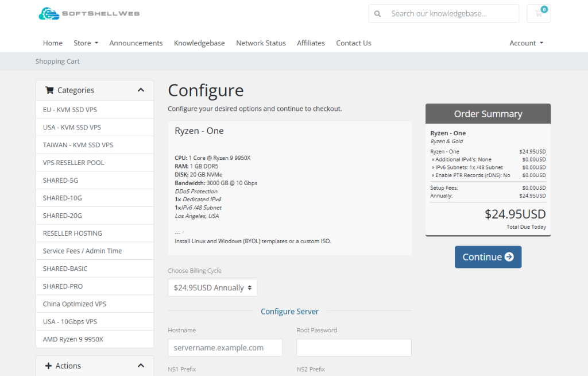Click the knowledgebase search box
The height and width of the screenshot is (376, 588).
452,14
